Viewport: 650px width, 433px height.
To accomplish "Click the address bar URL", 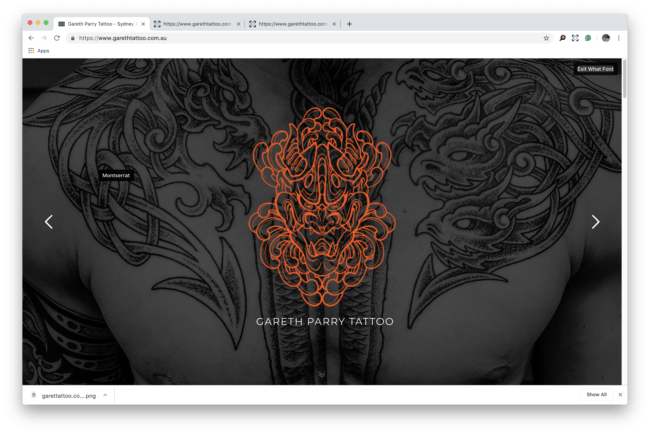I will (x=123, y=38).
